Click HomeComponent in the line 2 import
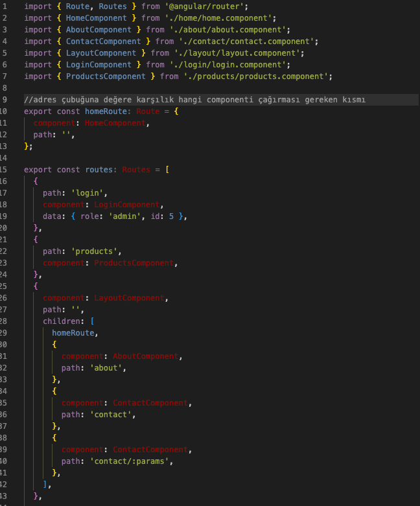The image size is (420, 506). (x=96, y=18)
